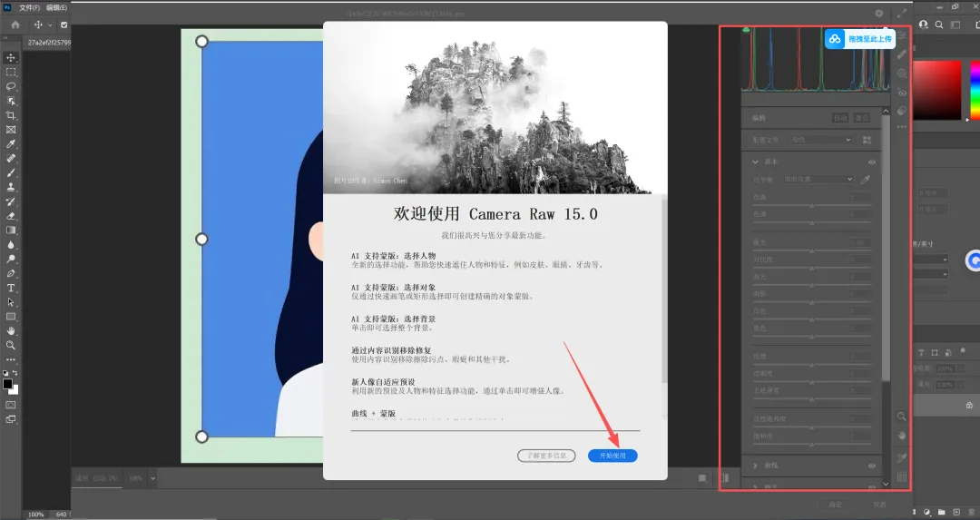Select the History Brush tool
This screenshot has height=520, width=980.
coord(11,201)
